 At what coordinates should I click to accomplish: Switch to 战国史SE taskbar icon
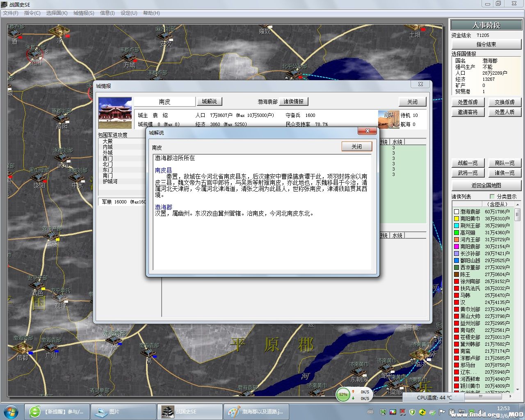189,411
